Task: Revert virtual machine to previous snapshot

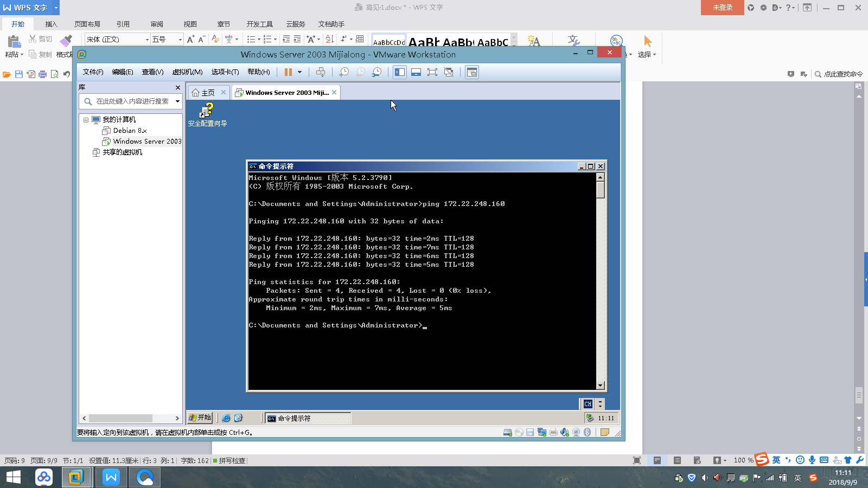Action: 360,72
